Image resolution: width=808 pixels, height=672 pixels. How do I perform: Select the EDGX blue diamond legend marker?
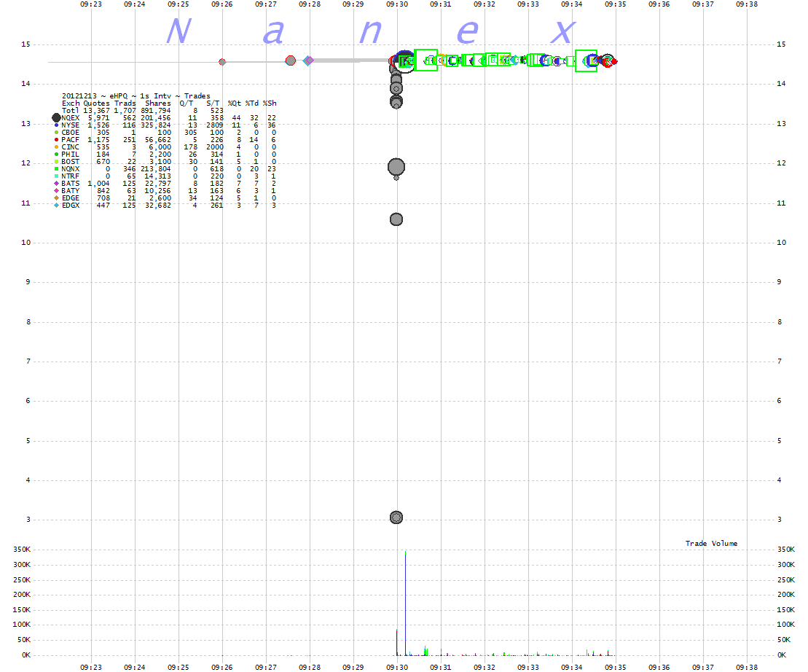pos(57,205)
